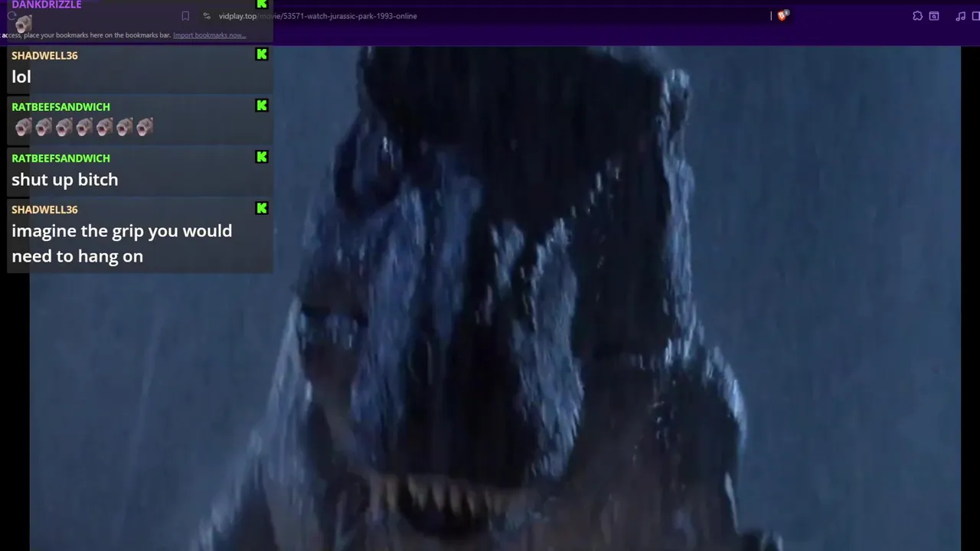The width and height of the screenshot is (980, 551).
Task: Click Kick badge on imagine the grip message
Action: [262, 208]
